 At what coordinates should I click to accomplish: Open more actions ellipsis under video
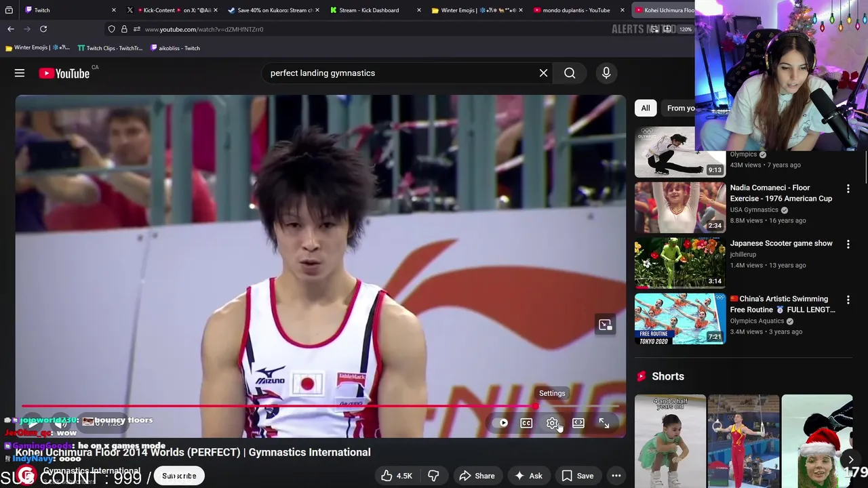pos(616,476)
